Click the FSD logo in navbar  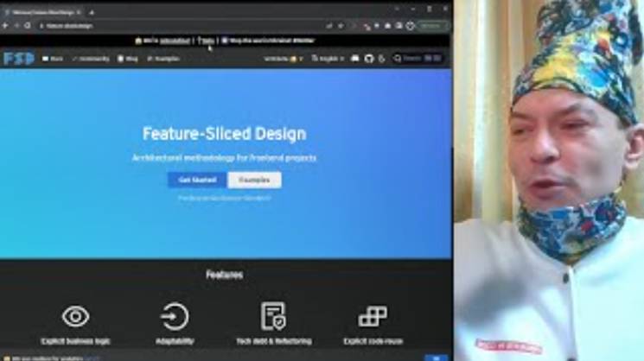pyautogui.click(x=18, y=58)
